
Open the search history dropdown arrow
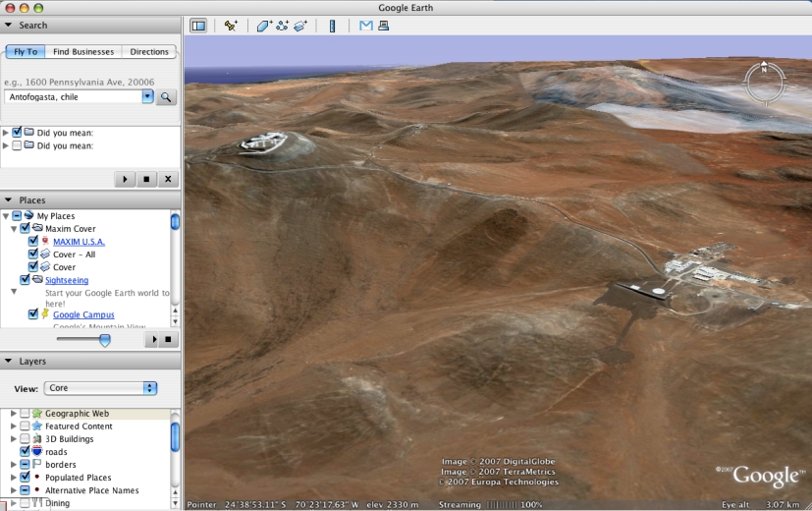147,96
